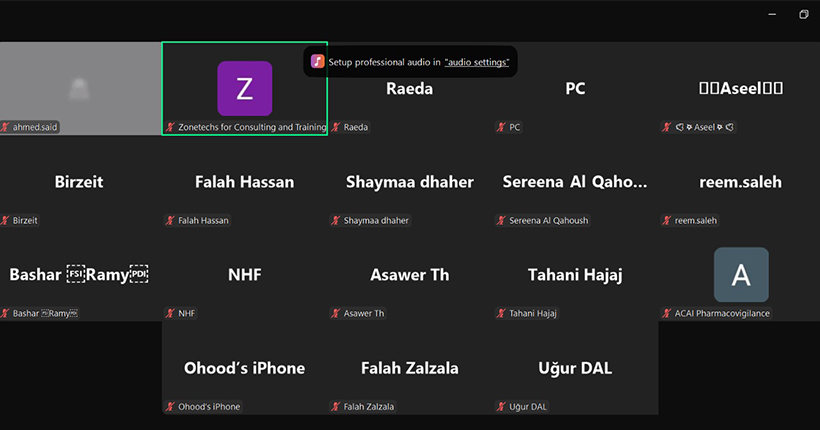Image resolution: width=820 pixels, height=430 pixels.
Task: Click muted mic icon next to Falah Hassan
Action: tap(170, 221)
